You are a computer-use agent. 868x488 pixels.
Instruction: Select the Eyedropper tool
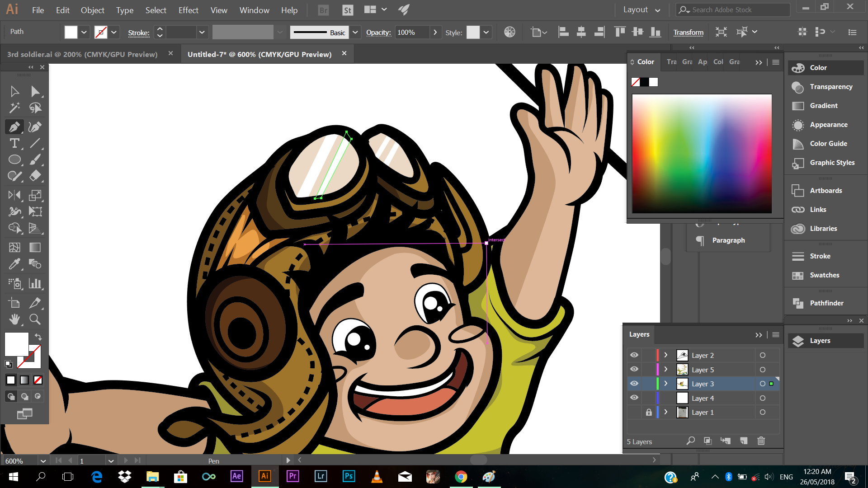(14, 263)
